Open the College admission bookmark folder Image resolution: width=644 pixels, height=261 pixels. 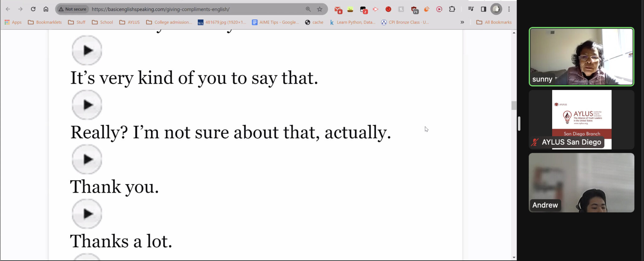169,22
